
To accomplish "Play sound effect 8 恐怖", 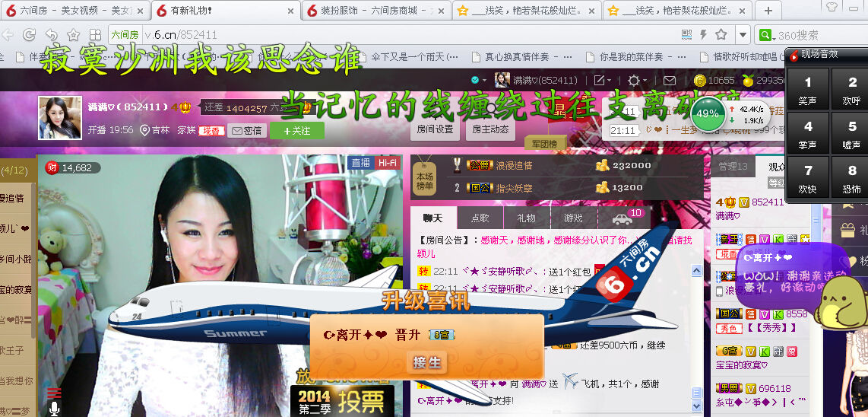I will coord(851,177).
